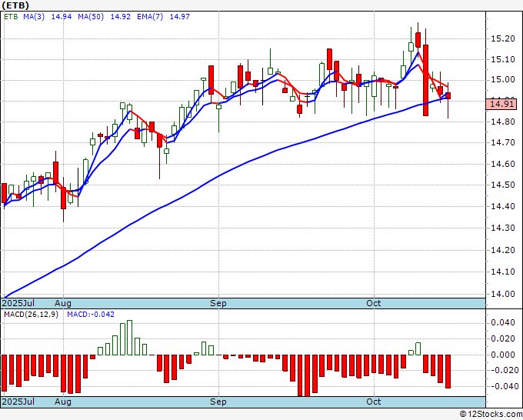Click the EMA(7) value 14.97
The image size is (523, 420).
click(x=180, y=17)
